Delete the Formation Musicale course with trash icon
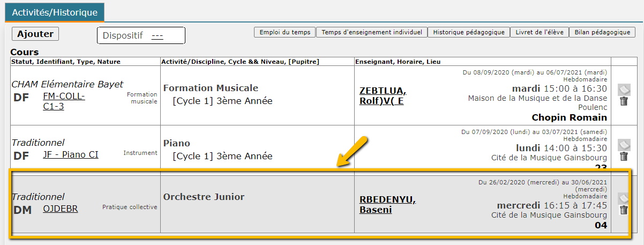The image size is (644, 245). [624, 101]
